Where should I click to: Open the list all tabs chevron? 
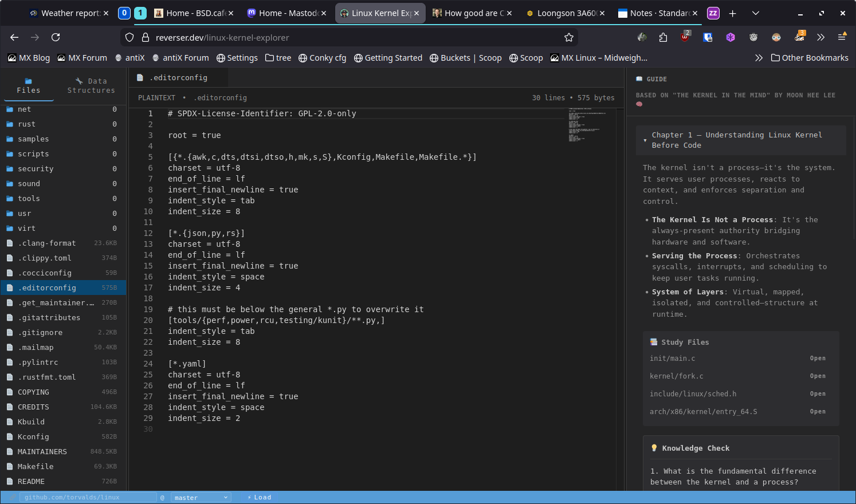[x=756, y=13]
